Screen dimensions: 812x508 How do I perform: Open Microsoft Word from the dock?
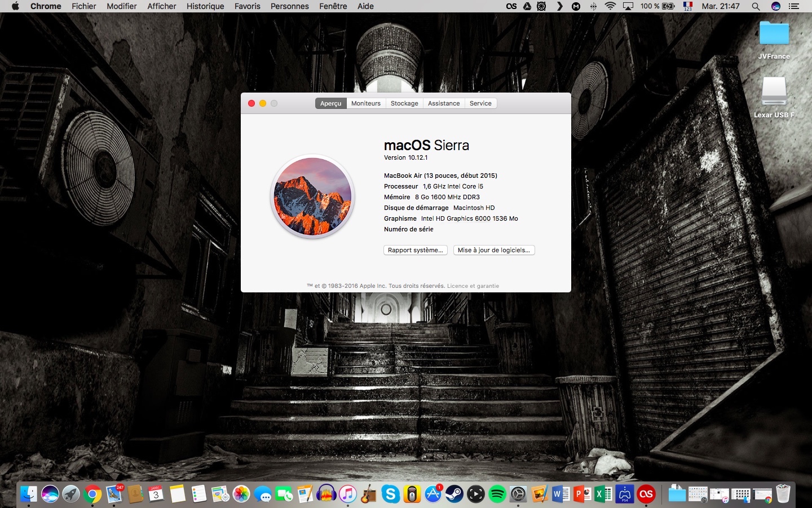tap(561, 494)
